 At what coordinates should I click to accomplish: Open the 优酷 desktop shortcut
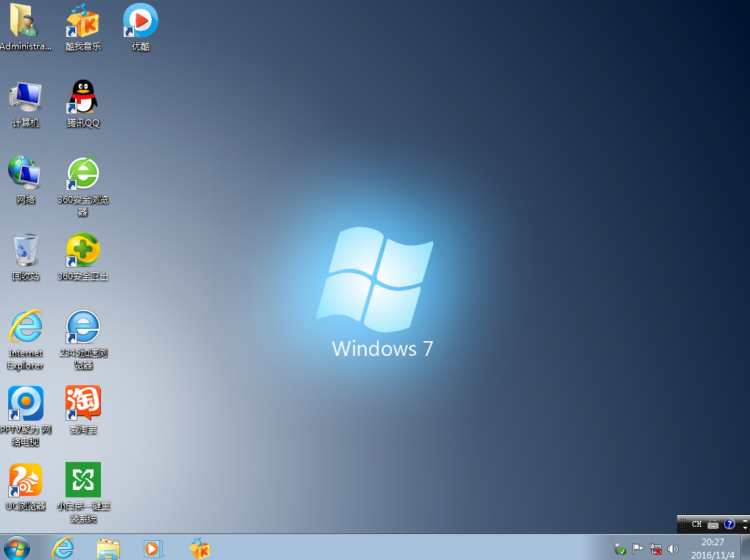point(140,27)
